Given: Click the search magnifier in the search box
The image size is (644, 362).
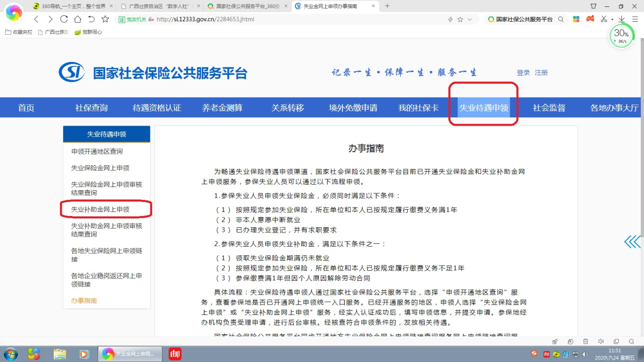Looking at the screenshot, I should [x=561, y=19].
